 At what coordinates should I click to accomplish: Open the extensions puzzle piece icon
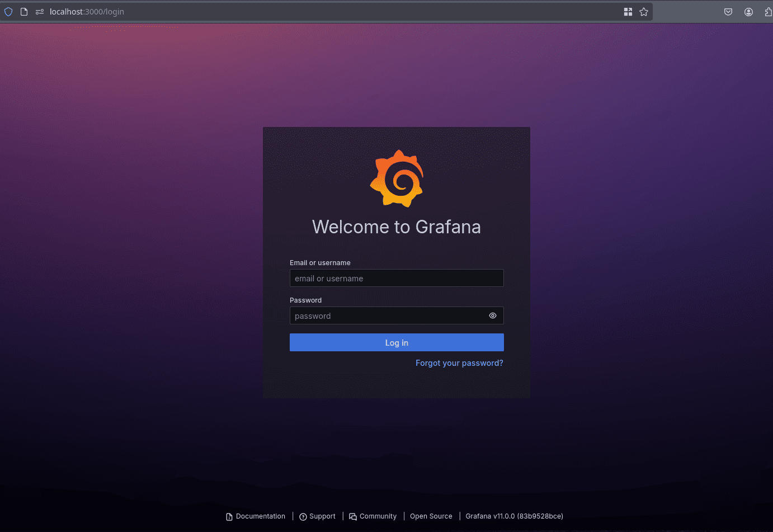click(x=769, y=12)
